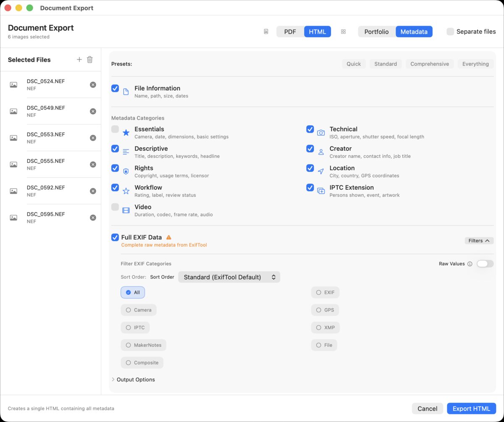Click the add (+) icon above Selected Files

tap(79, 59)
